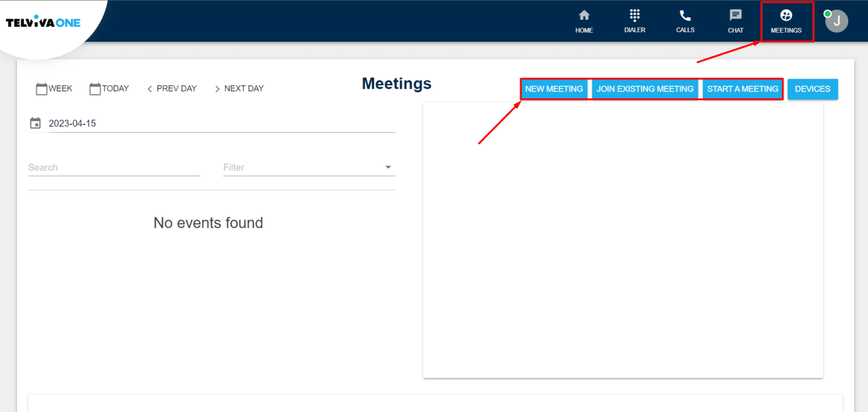Open the Meetings section from the navigation
Viewport: 868px width, 412px height.
click(x=786, y=21)
